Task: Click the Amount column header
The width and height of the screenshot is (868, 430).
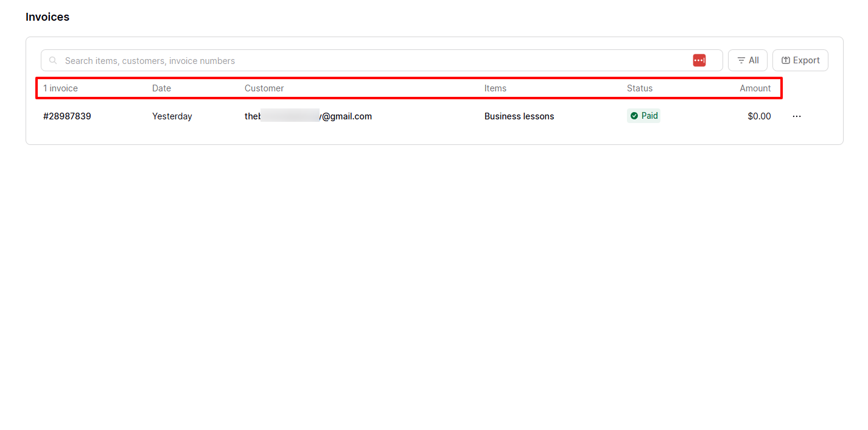Action: click(x=755, y=88)
